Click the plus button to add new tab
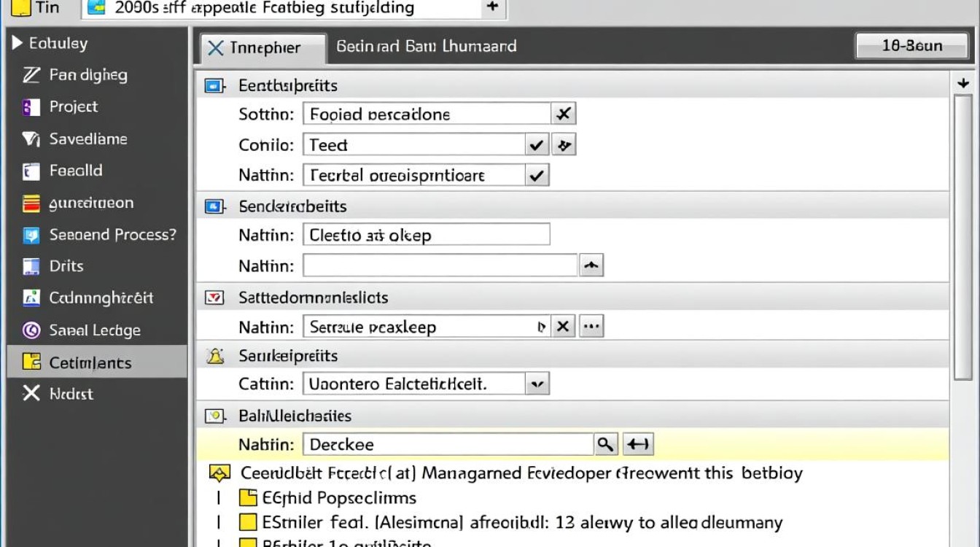The height and width of the screenshot is (547, 980). click(493, 7)
